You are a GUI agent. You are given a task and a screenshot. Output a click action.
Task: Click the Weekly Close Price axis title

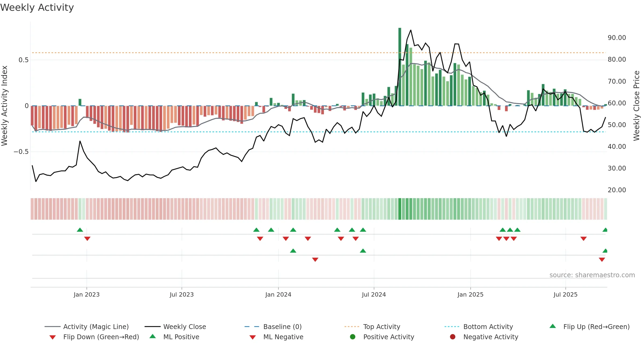(x=636, y=106)
